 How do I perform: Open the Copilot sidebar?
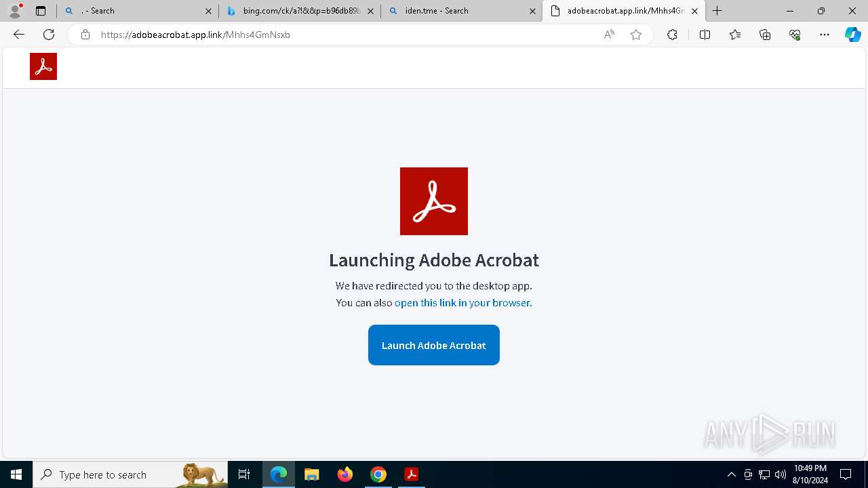click(x=852, y=35)
